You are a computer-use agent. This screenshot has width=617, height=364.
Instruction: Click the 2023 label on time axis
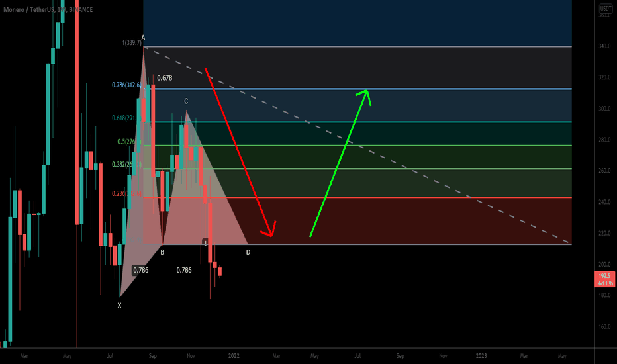pos(481,356)
